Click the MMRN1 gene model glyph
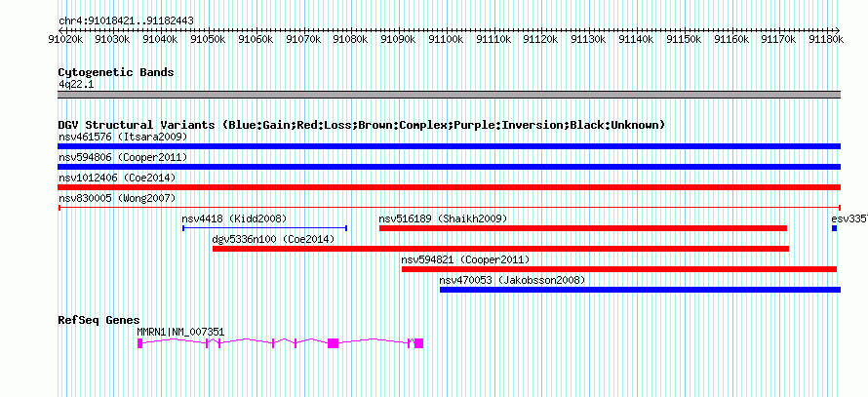Image resolution: width=868 pixels, height=397 pixels. (280, 343)
